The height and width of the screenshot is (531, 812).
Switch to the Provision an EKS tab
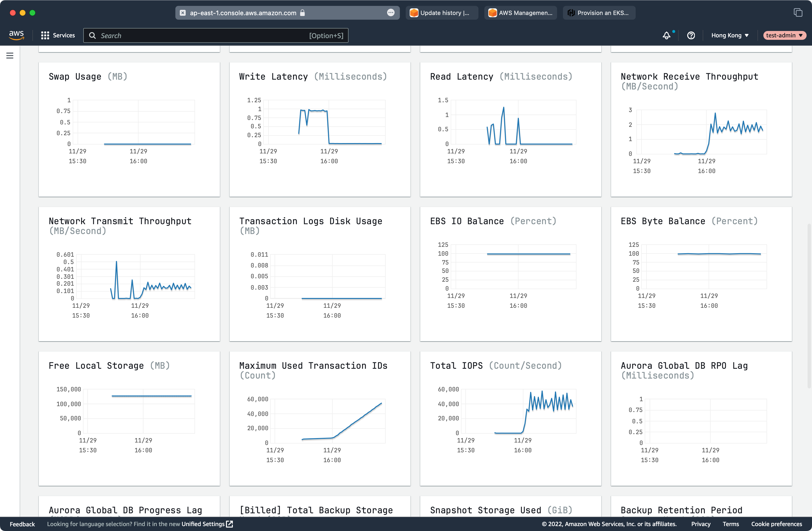(x=599, y=13)
